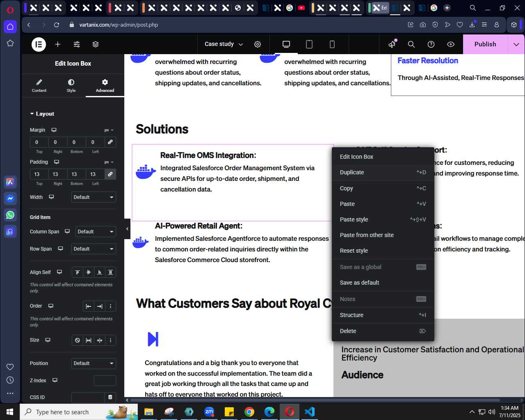Toggle linked margin values
The width and height of the screenshot is (525, 420).
pos(110,142)
